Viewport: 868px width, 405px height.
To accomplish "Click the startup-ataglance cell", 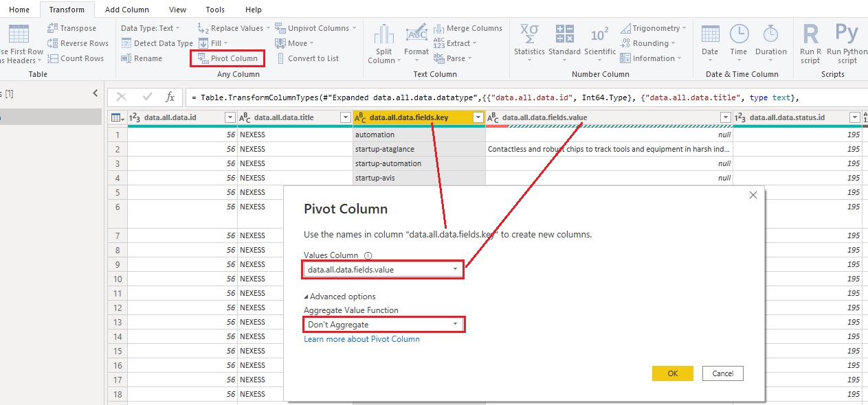I will [419, 149].
